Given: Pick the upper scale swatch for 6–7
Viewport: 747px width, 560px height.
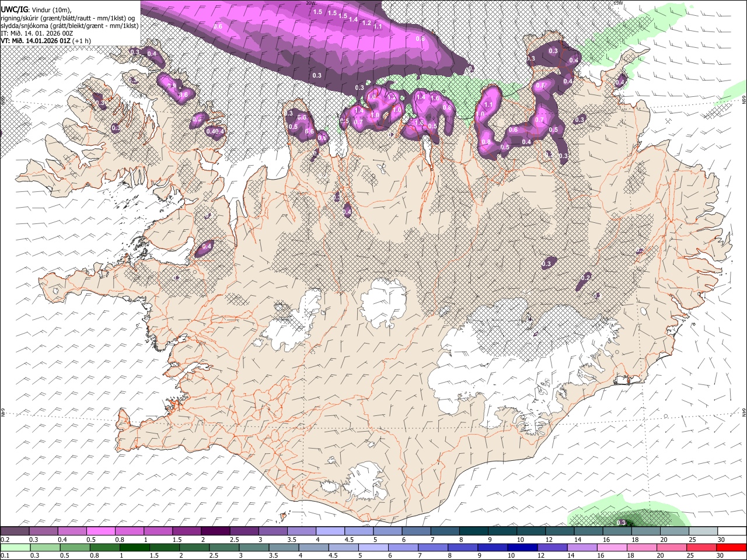Looking at the screenshot, I should pos(415,531).
